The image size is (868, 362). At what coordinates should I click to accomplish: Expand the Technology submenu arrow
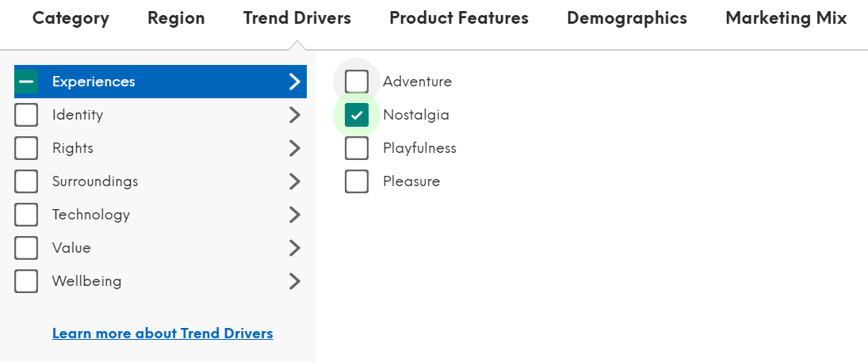pyautogui.click(x=295, y=215)
